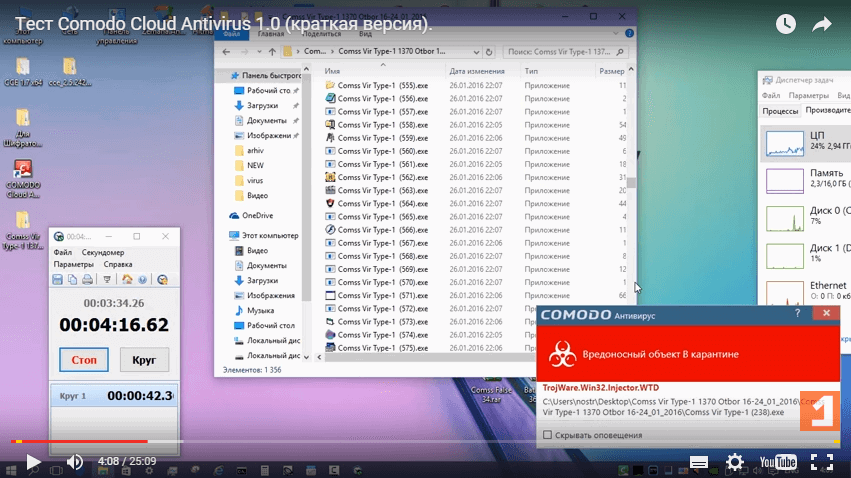The image size is (851, 478).
Task: Open Comodo alert help question mark
Action: [797, 313]
